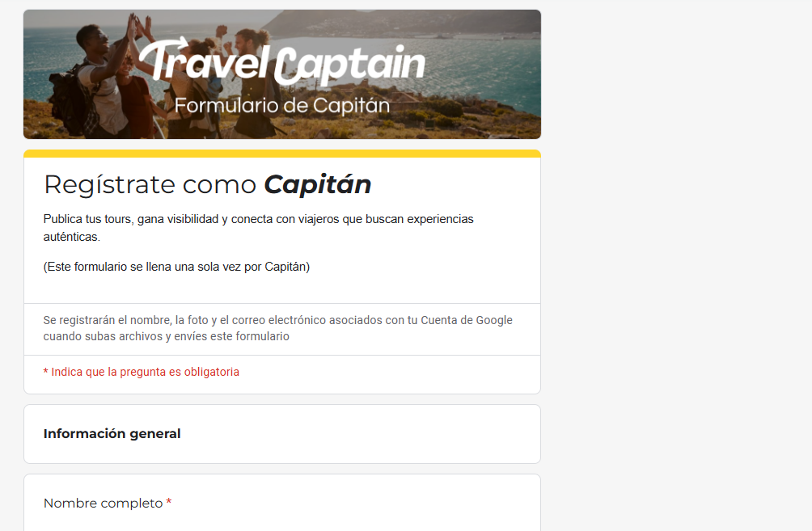Click the Cuenta de Google notice text
This screenshot has height=531, width=812.
click(x=277, y=328)
